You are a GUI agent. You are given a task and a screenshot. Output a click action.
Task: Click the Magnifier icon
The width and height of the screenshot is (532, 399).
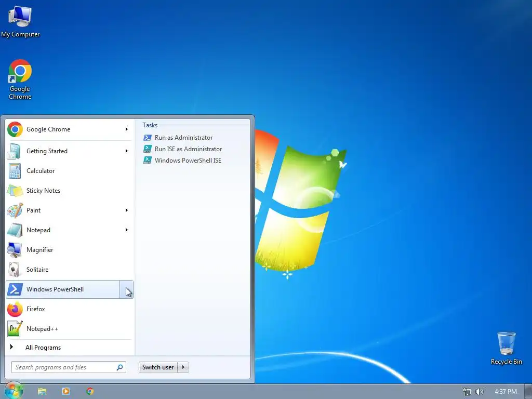[15, 250]
